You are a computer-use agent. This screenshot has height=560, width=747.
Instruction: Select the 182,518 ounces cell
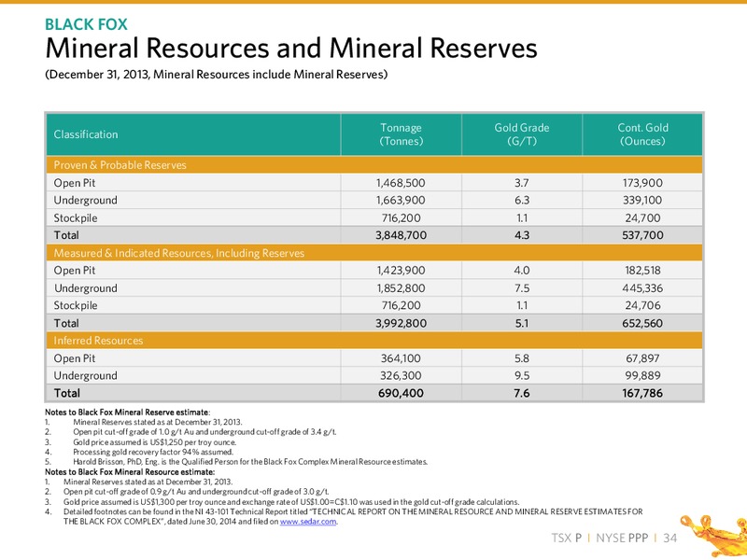pos(642,271)
